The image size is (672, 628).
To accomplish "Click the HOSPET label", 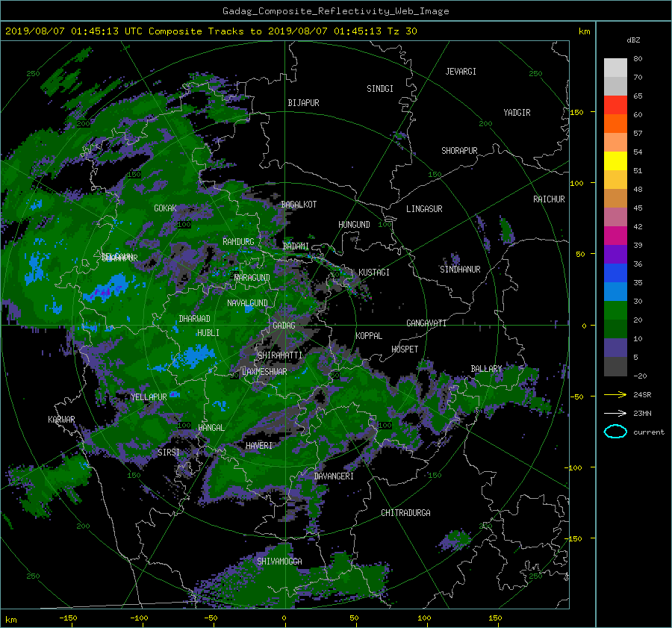I will [x=405, y=349].
